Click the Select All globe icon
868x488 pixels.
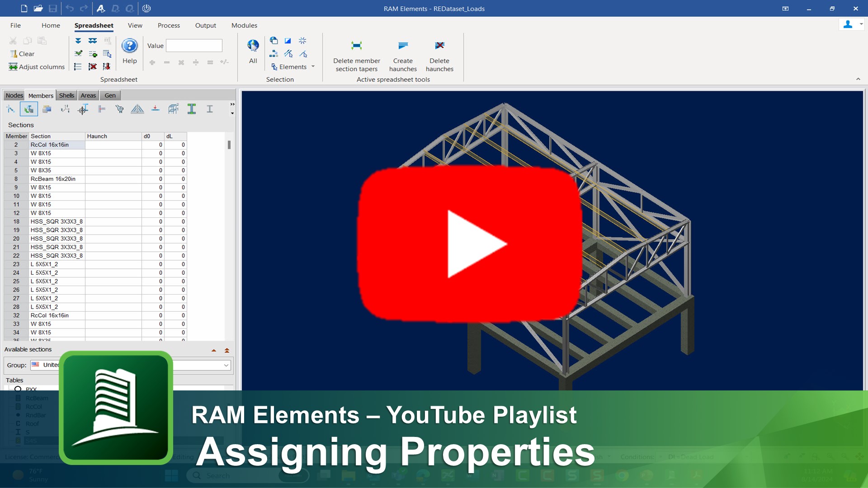coord(253,46)
